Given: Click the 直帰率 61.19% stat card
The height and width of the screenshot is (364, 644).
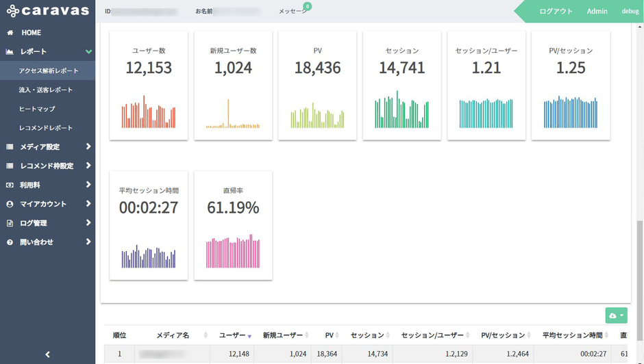Looking at the screenshot, I should tap(233, 225).
